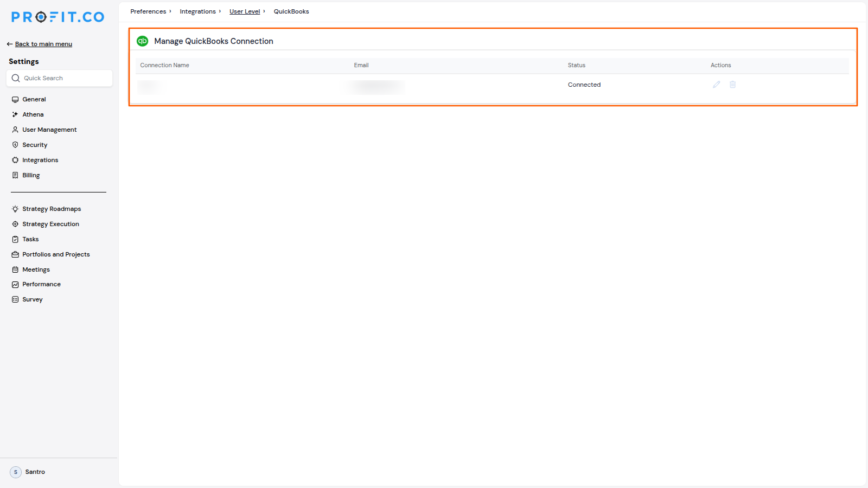Image resolution: width=868 pixels, height=488 pixels.
Task: Click the Strategy Execution target icon
Action: coord(15,224)
